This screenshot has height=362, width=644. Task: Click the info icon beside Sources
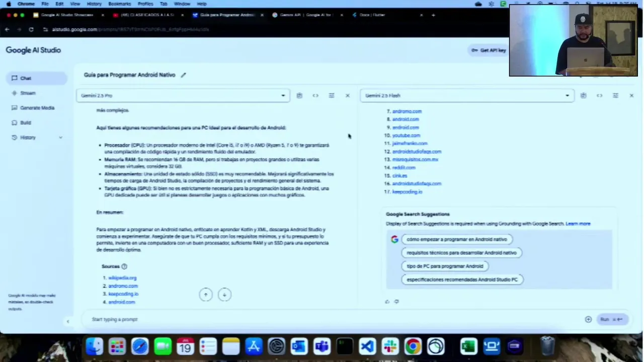click(124, 266)
